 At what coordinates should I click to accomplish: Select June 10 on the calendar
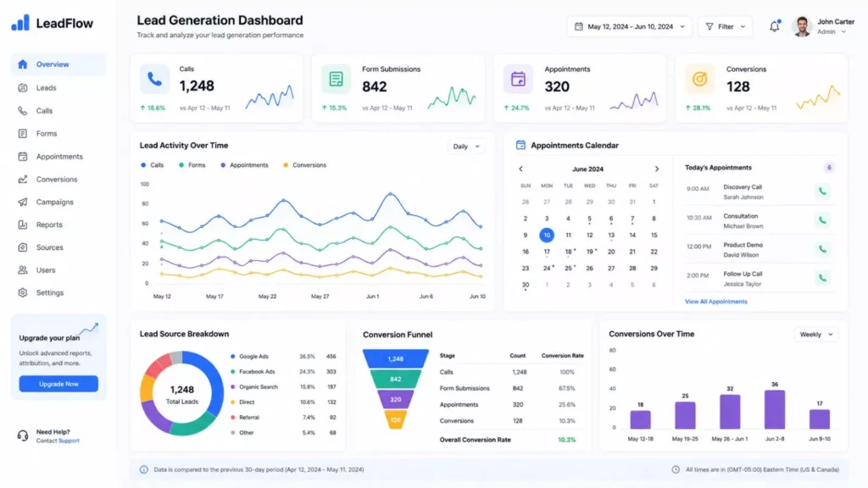point(547,236)
